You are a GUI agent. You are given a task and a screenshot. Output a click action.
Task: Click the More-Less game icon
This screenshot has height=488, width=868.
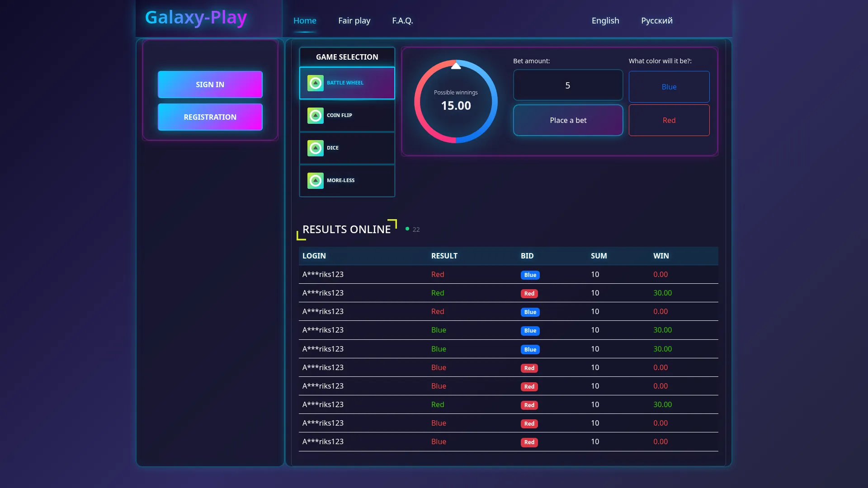tap(316, 181)
